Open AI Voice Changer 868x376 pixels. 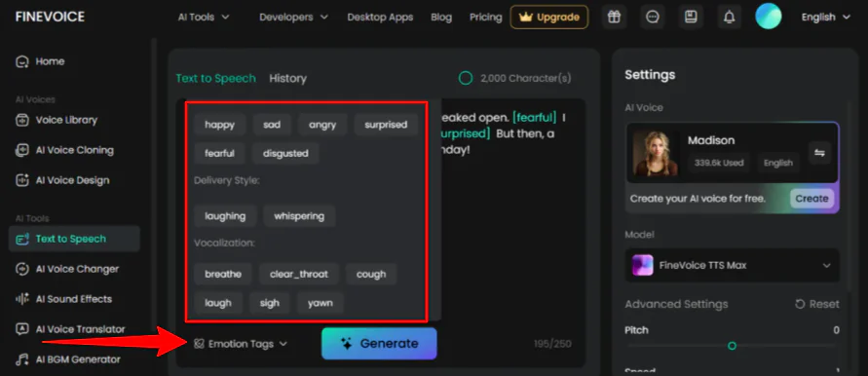(67, 269)
